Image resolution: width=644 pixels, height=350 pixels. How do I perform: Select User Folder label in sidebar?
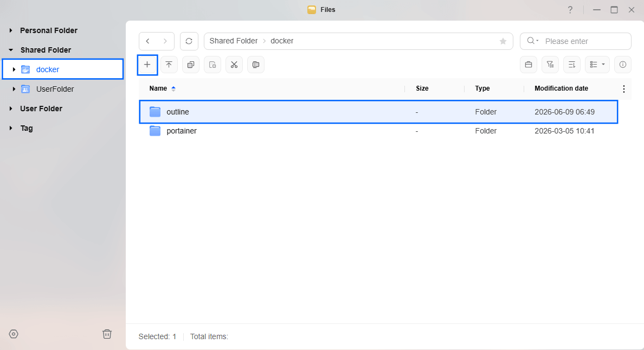[x=41, y=109]
